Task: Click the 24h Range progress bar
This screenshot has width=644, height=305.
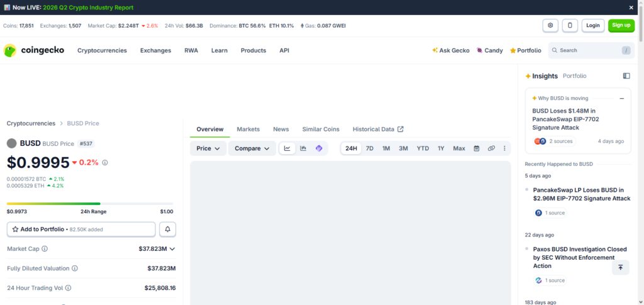Action: [90, 204]
